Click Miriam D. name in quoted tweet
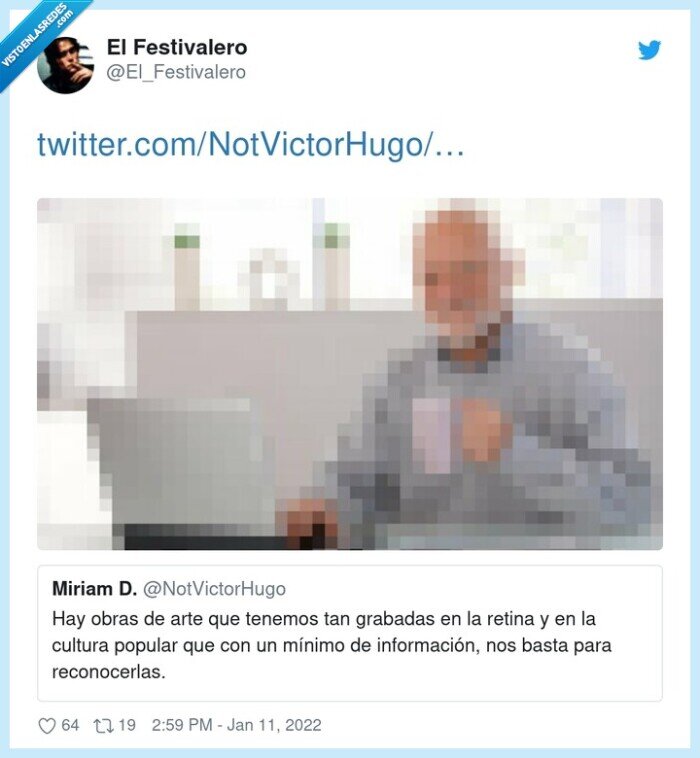This screenshot has width=700, height=758. click(94, 589)
